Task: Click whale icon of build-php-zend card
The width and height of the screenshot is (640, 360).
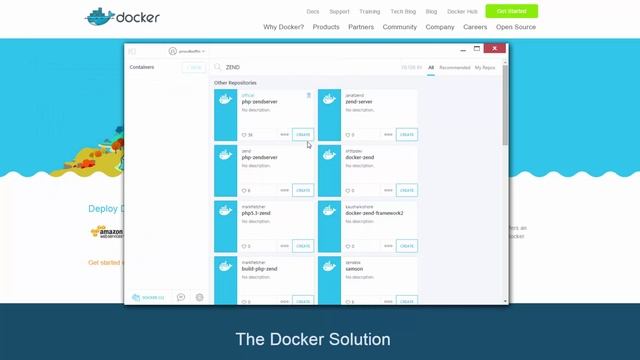Action: 225,266
